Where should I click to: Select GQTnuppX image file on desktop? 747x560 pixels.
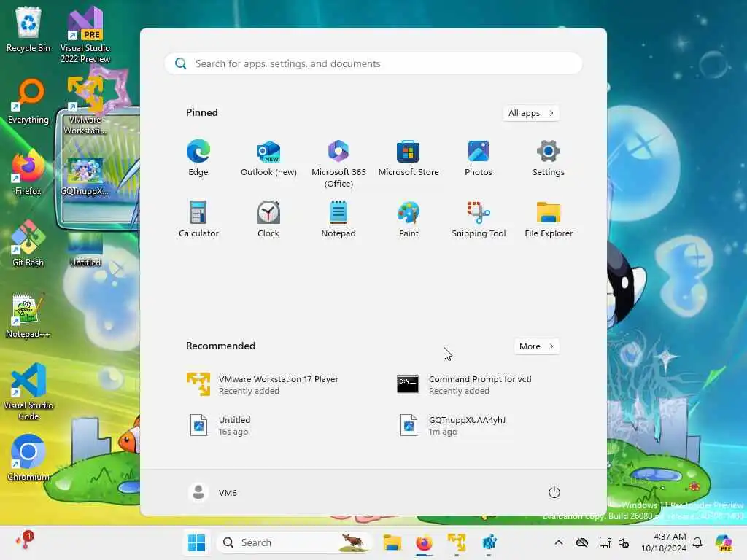coord(85,176)
